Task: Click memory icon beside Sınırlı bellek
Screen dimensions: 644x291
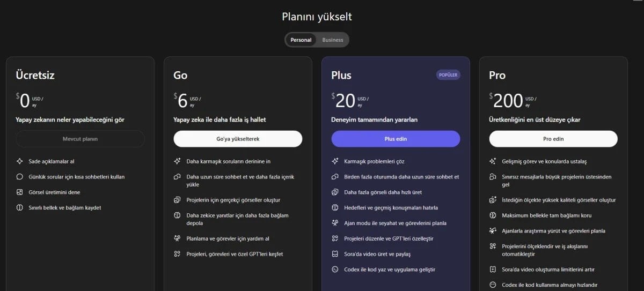Action: click(20, 207)
